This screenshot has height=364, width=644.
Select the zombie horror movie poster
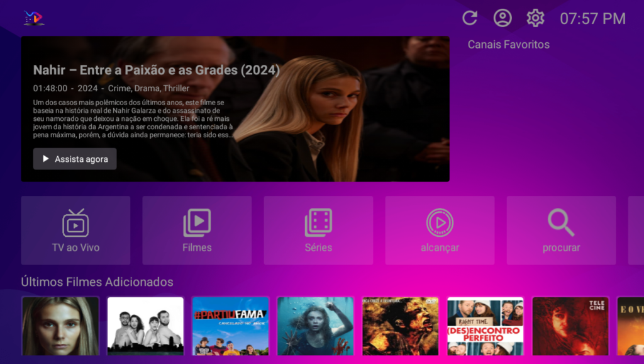coord(400,326)
